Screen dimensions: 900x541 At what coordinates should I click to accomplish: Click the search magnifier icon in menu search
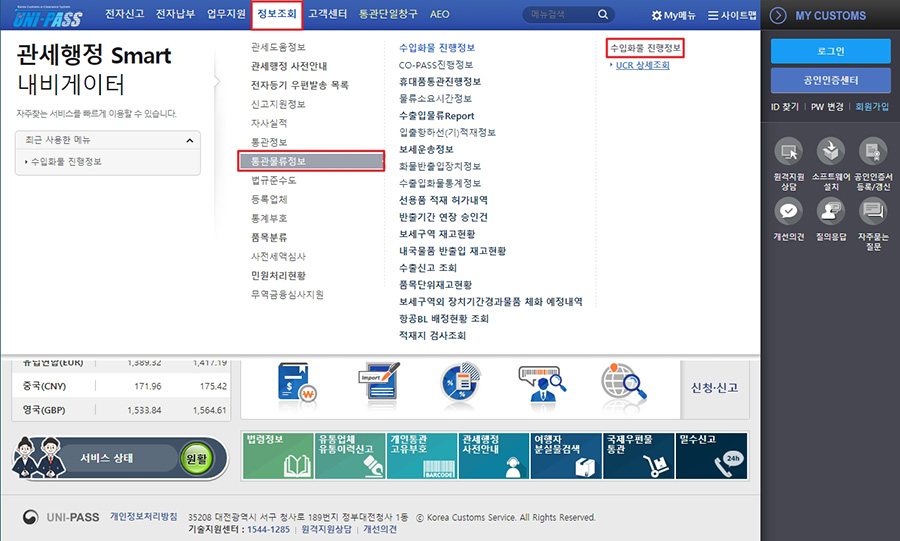(x=603, y=14)
